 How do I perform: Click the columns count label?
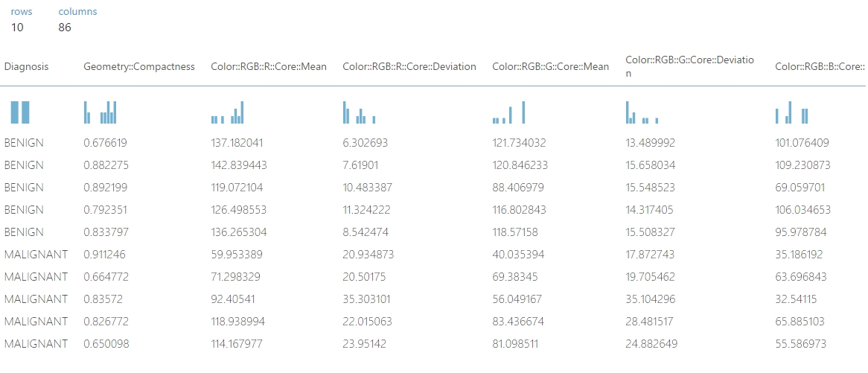77,12
